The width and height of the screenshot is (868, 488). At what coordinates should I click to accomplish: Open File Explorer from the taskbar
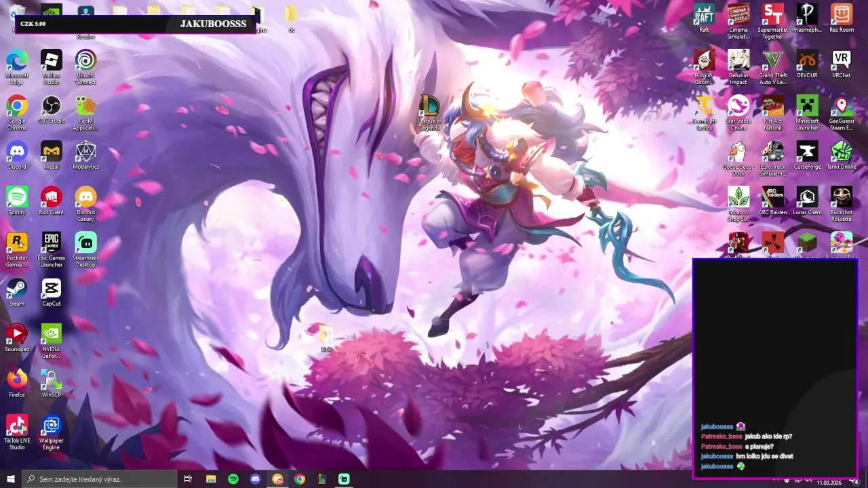pos(211,479)
